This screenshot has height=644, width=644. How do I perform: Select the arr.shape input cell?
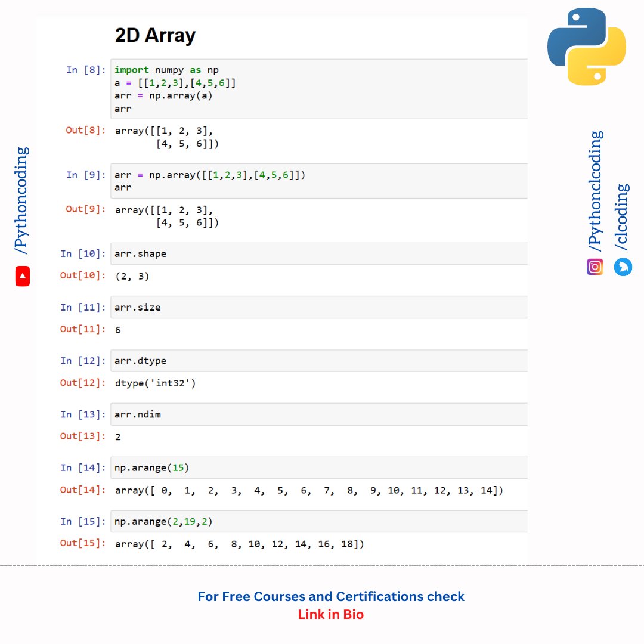[x=318, y=254]
